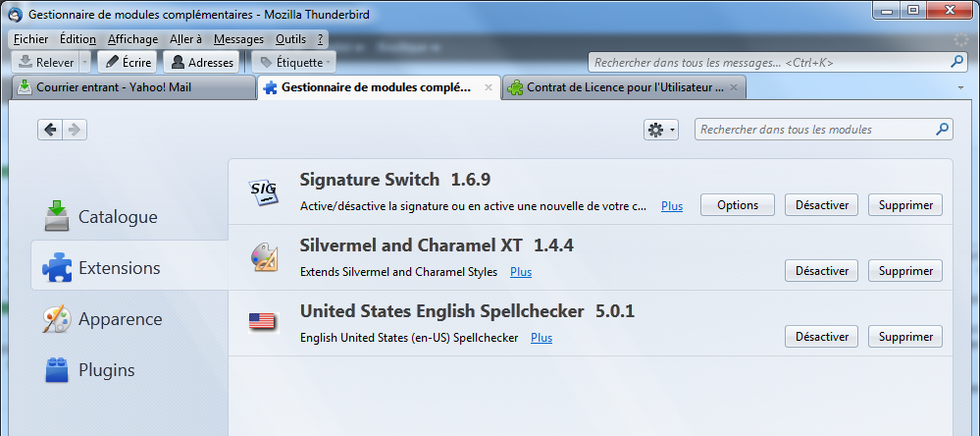Select Plugins in the sidebar
The image size is (980, 436).
pyautogui.click(x=129, y=370)
